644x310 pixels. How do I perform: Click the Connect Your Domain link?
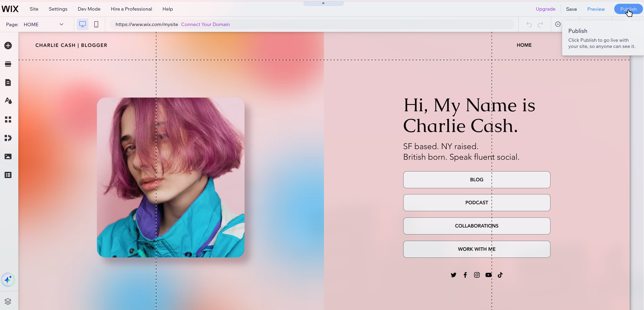[x=205, y=24]
